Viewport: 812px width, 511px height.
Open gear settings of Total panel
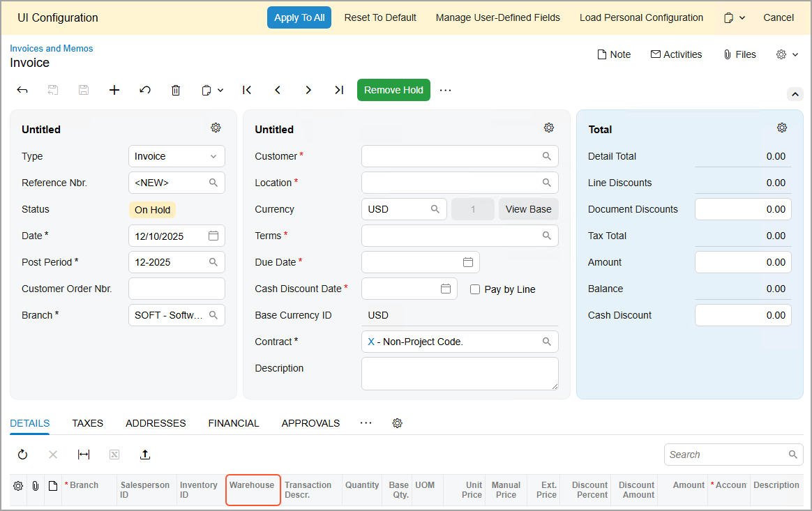(x=782, y=128)
